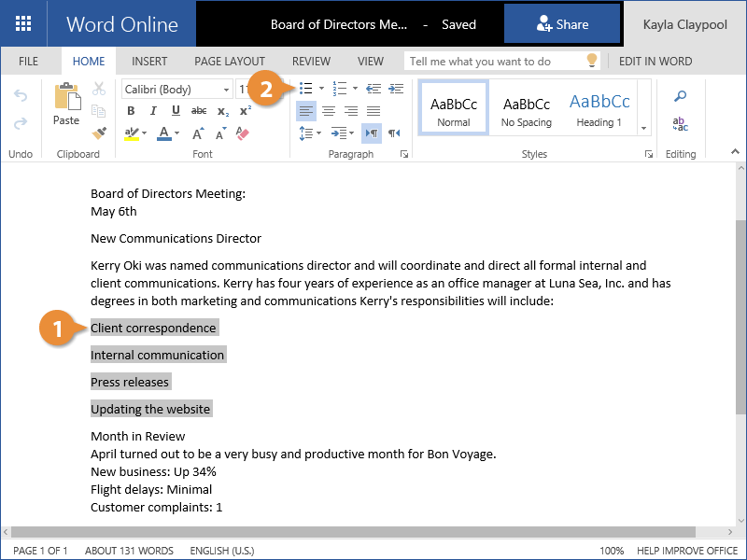Open the Find magnifier in Editing
Screen dimensions: 747x560
681,96
